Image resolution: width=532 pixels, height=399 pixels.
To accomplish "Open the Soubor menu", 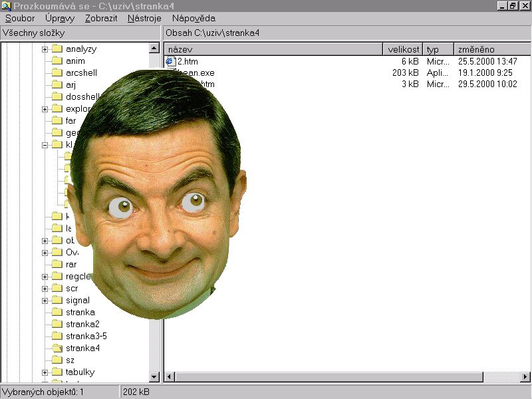I will point(20,19).
